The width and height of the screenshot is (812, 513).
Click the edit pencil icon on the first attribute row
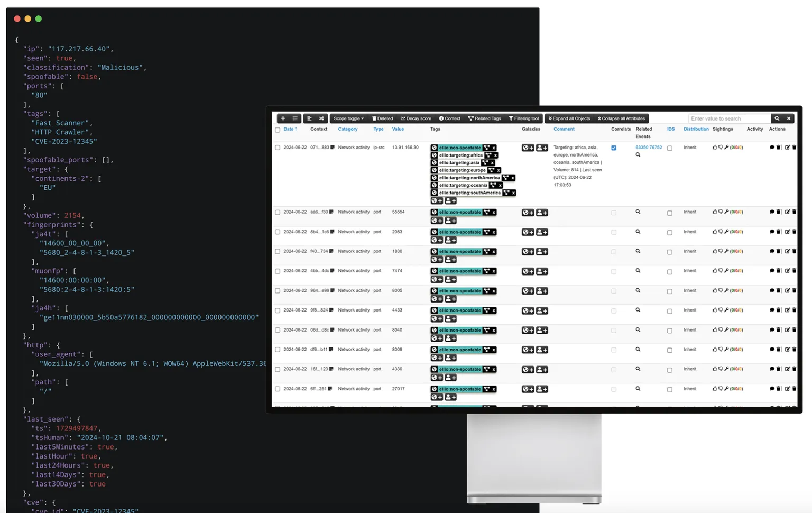[x=788, y=147]
